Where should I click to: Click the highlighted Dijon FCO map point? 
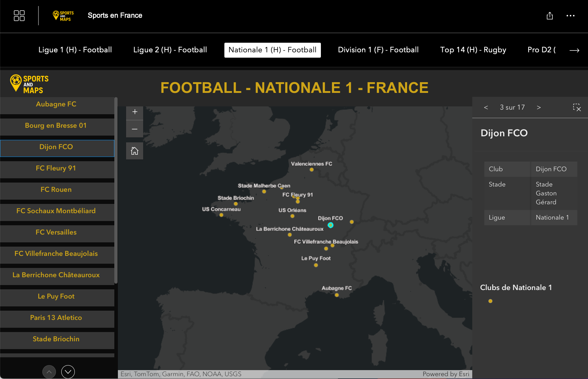pyautogui.click(x=331, y=225)
